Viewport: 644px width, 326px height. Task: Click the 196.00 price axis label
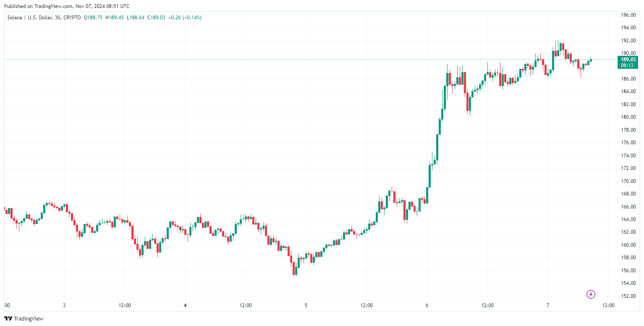[628, 15]
